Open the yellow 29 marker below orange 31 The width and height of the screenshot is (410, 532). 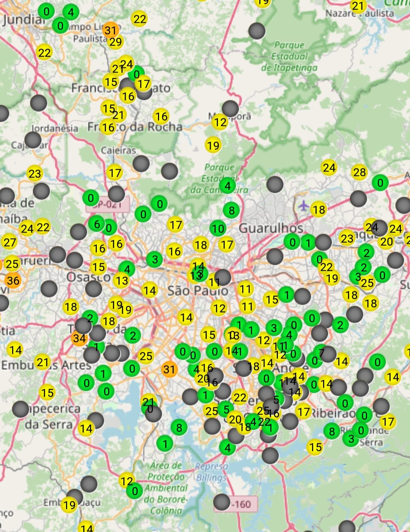(x=115, y=42)
